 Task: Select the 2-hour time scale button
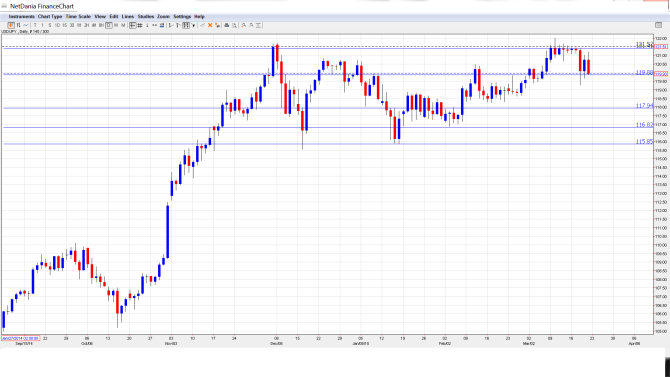[x=86, y=25]
